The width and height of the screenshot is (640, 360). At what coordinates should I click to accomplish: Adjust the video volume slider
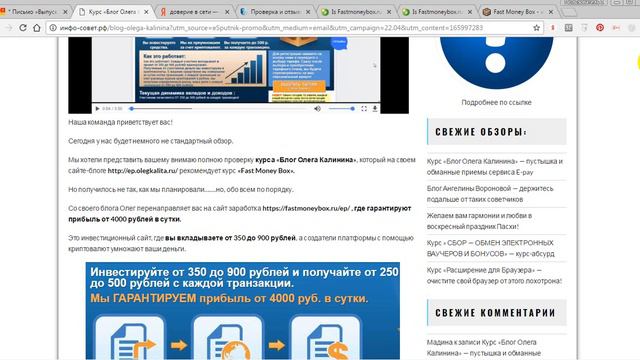[341, 109]
